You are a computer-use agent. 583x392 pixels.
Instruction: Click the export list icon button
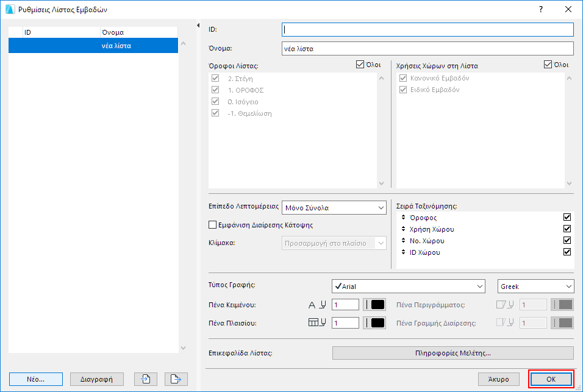coord(176,379)
